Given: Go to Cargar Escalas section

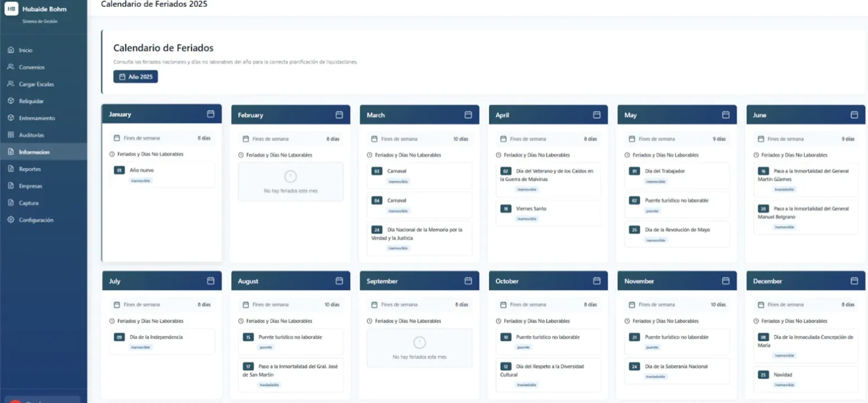Looking at the screenshot, I should [x=36, y=84].
